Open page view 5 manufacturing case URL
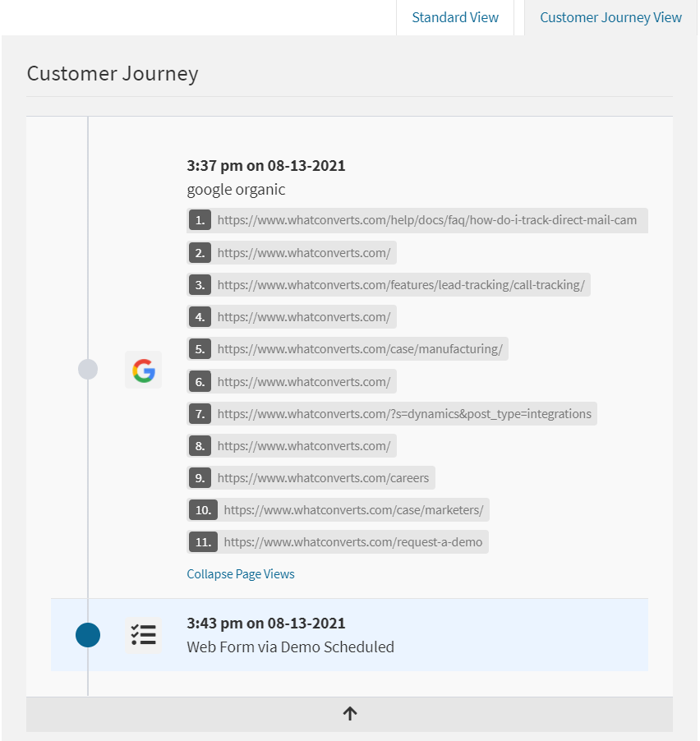 (x=359, y=349)
